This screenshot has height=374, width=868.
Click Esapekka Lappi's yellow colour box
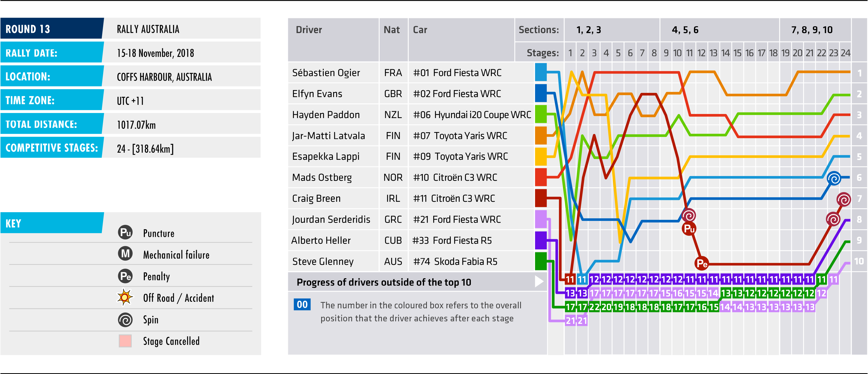pyautogui.click(x=541, y=156)
